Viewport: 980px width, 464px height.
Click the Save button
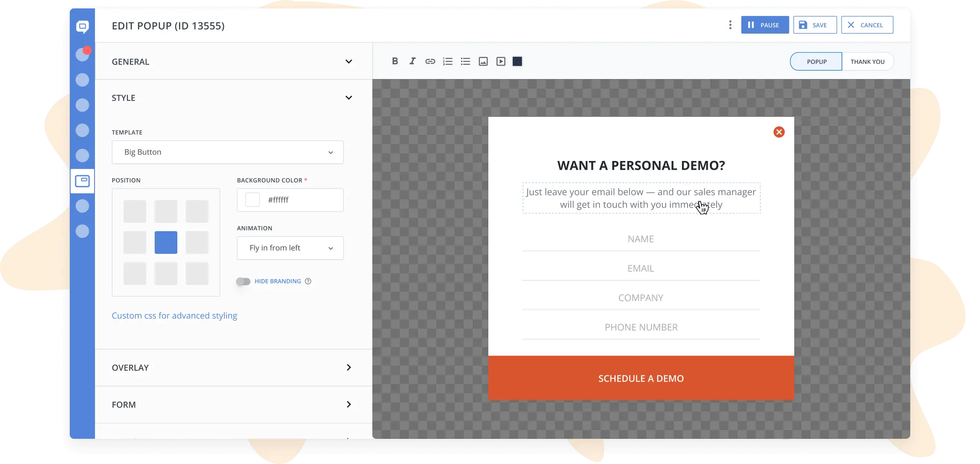(x=814, y=25)
